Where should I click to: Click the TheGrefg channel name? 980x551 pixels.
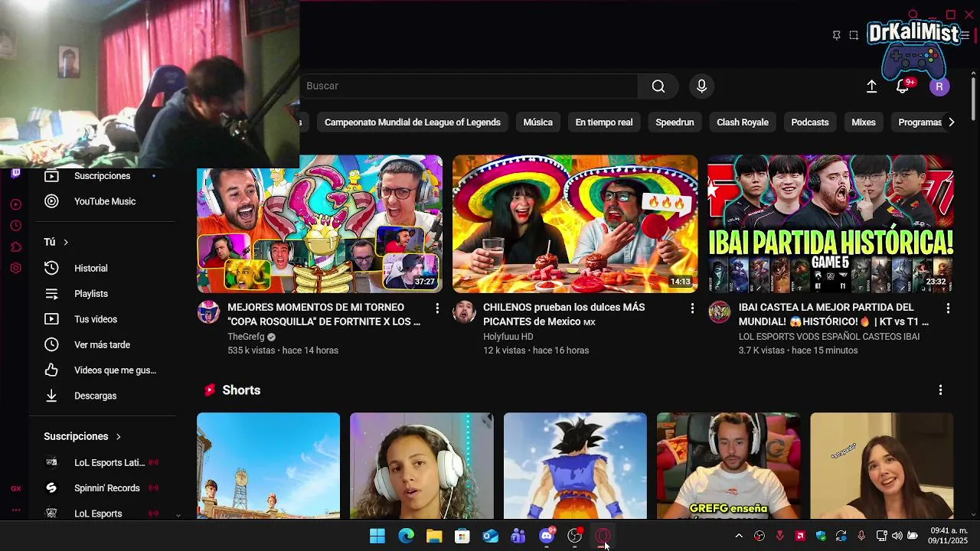pyautogui.click(x=246, y=337)
